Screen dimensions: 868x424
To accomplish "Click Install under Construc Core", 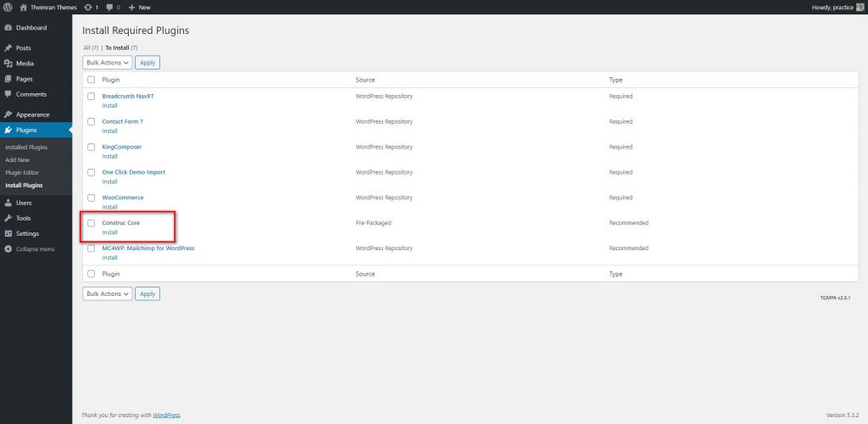I will pyautogui.click(x=109, y=232).
